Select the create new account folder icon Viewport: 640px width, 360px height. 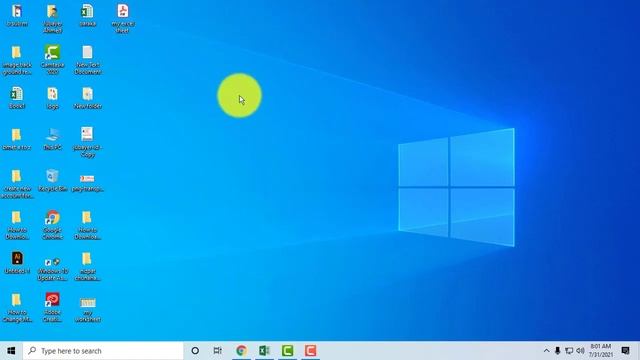pyautogui.click(x=17, y=184)
